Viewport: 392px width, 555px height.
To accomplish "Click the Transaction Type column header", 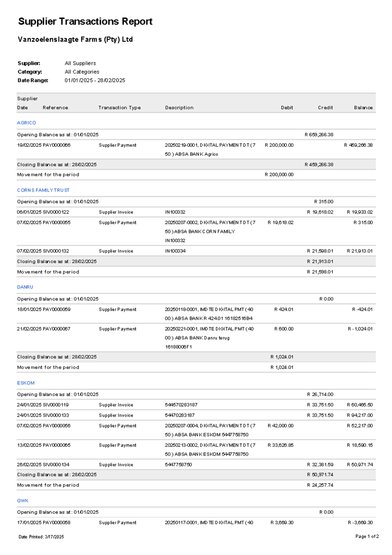I will [120, 108].
